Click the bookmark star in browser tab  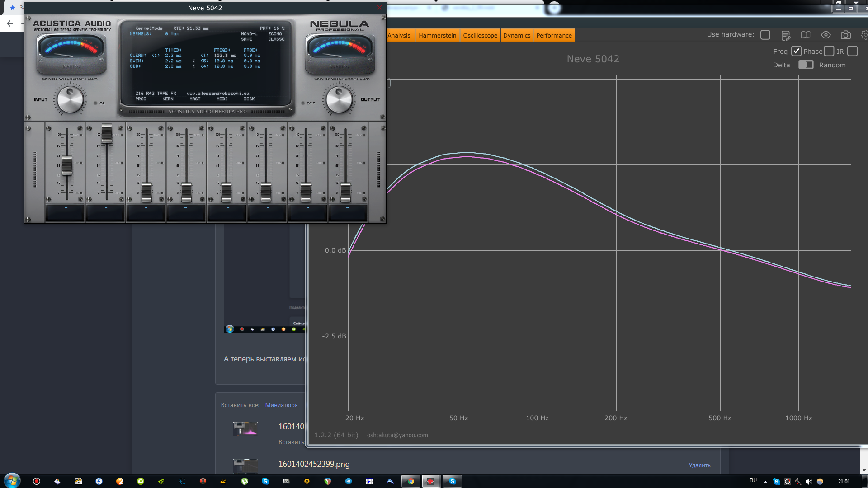tap(13, 8)
